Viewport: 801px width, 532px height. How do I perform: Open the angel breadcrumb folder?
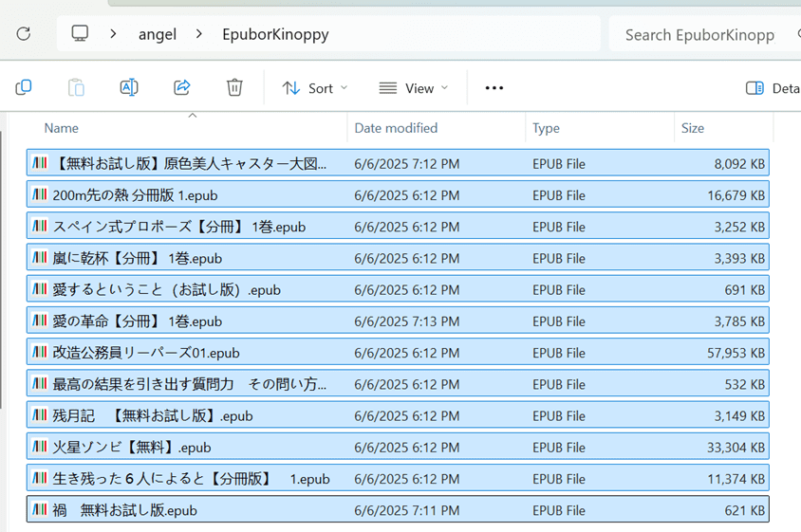coord(158,35)
